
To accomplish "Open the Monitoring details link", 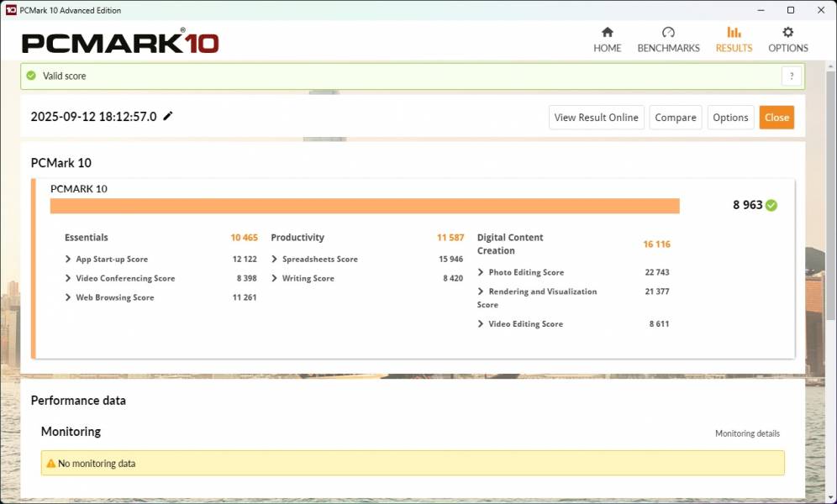I will [747, 433].
